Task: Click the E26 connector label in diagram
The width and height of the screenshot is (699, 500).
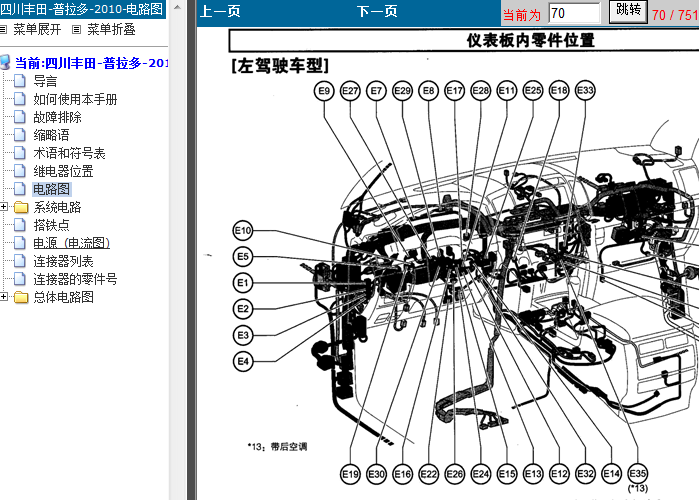Action: 455,474
